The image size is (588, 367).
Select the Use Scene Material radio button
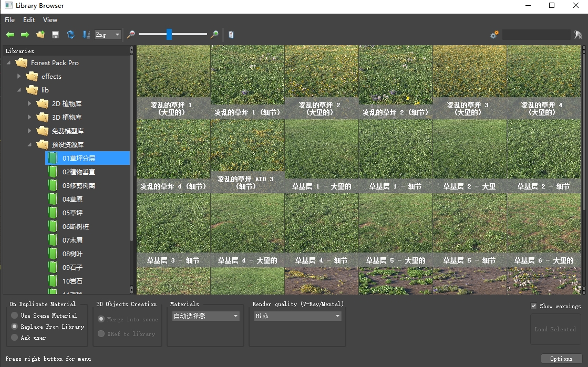(x=14, y=316)
